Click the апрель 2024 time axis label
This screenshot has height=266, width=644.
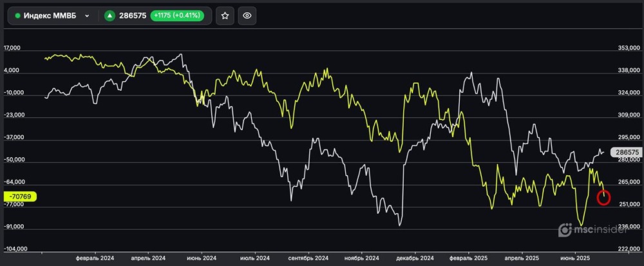coord(148,258)
